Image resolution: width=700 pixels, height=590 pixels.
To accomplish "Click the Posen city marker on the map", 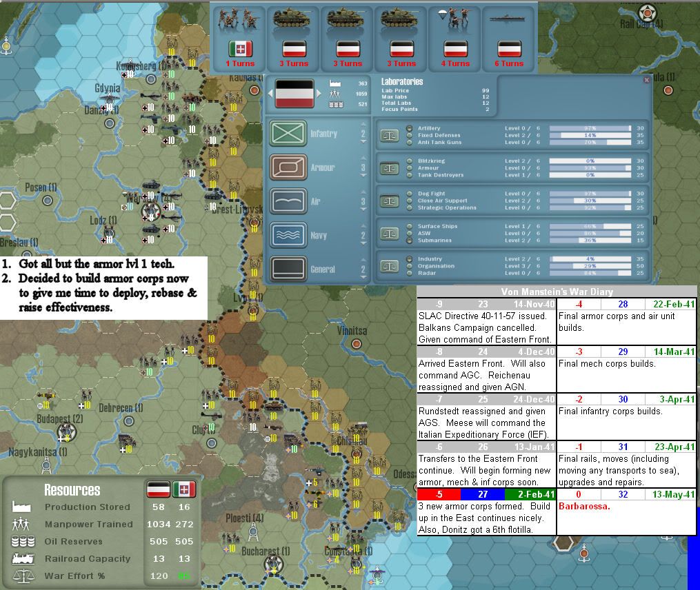I will click(x=48, y=201).
